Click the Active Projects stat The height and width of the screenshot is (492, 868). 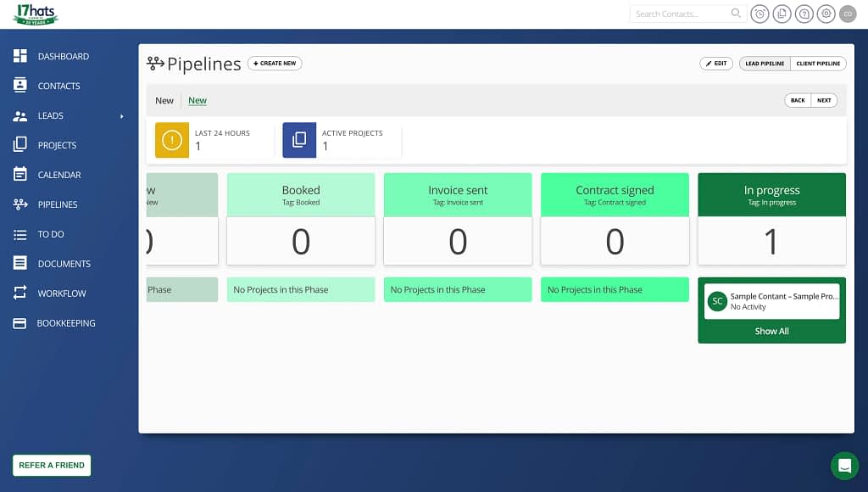click(342, 140)
